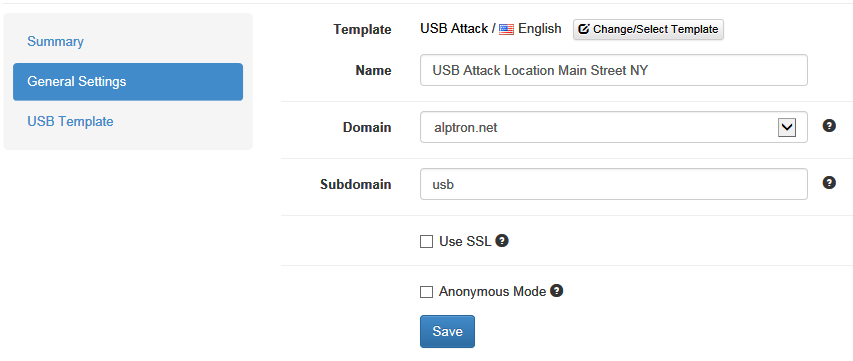This screenshot has height=361, width=853.
Task: Click the help icon beside Subdomain field
Action: point(829,183)
